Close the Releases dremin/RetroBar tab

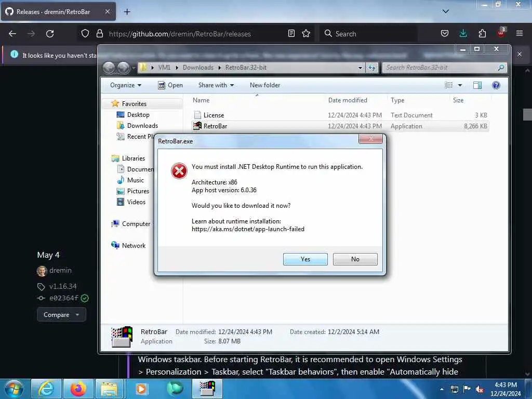(x=107, y=11)
